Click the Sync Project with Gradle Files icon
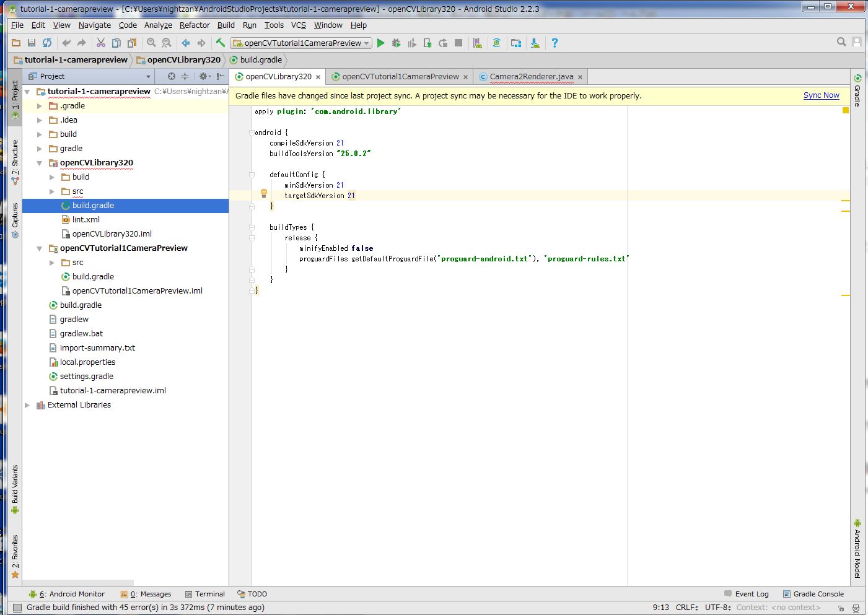Image resolution: width=868 pixels, height=615 pixels. [x=496, y=43]
